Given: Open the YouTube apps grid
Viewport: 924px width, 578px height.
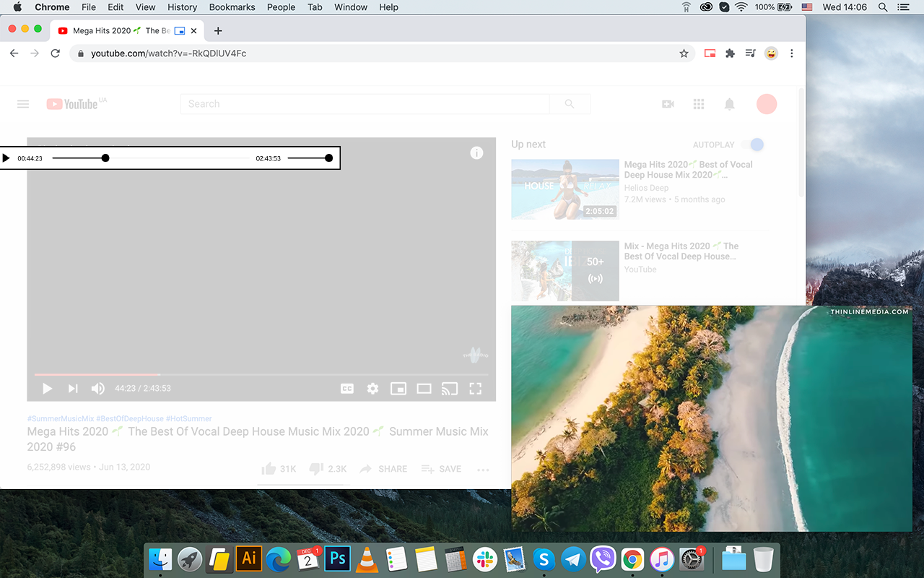Looking at the screenshot, I should [698, 104].
